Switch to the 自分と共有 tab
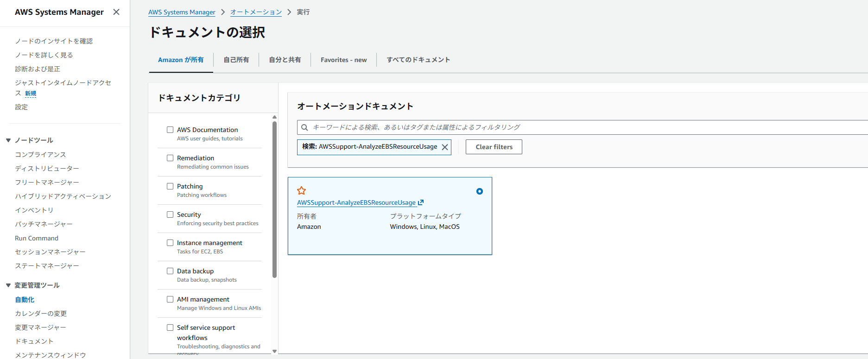 (285, 60)
